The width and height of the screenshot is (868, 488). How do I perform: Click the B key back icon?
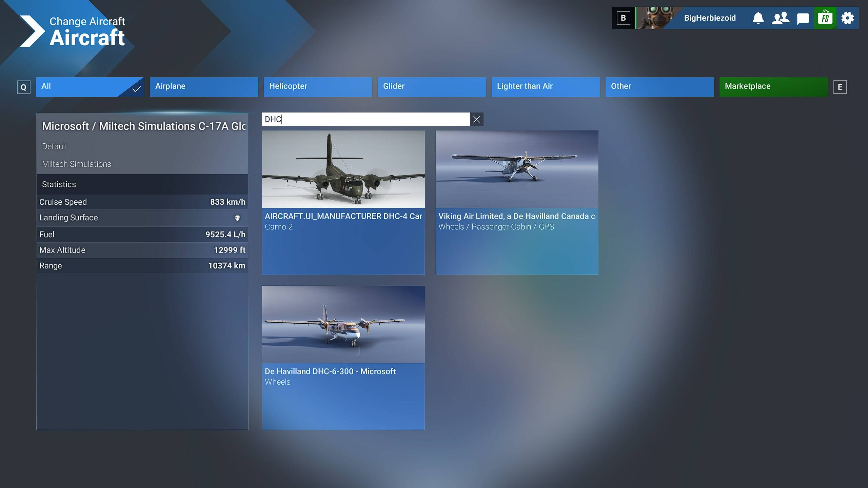623,18
